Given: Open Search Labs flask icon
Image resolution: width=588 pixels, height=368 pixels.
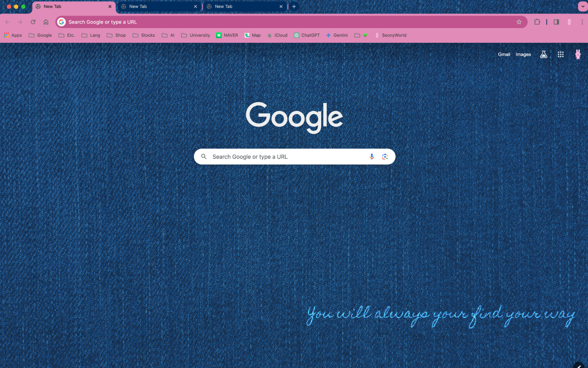Looking at the screenshot, I should (x=544, y=54).
